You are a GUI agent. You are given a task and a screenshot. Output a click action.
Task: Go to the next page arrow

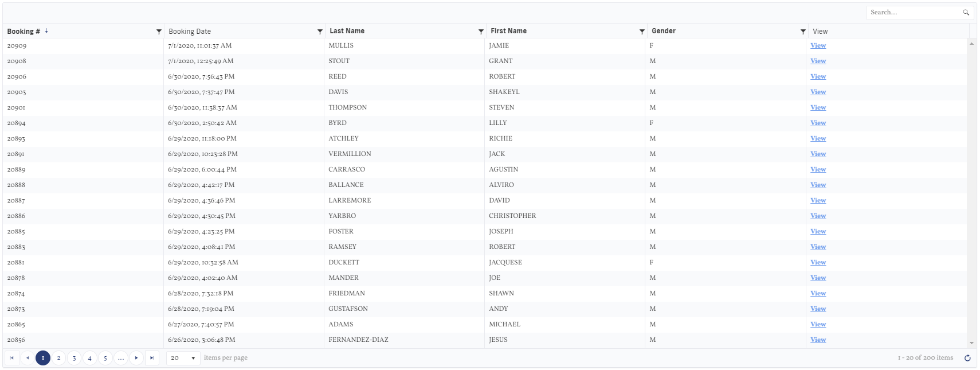pyautogui.click(x=136, y=358)
